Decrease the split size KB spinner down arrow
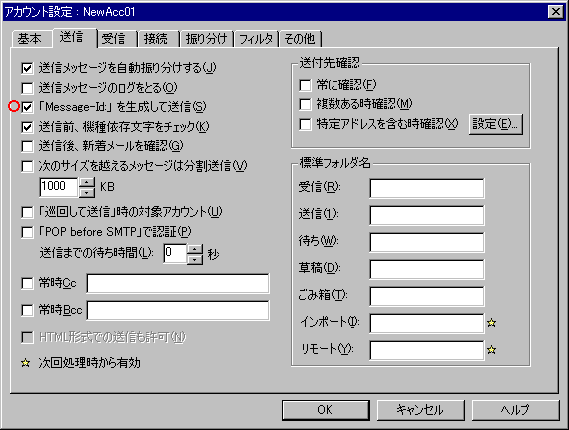Viewport: 569px width, 430px height. click(87, 193)
